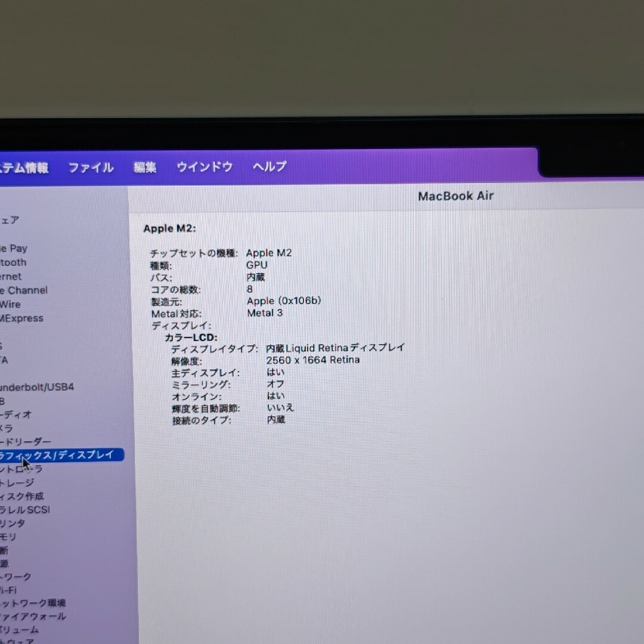This screenshot has height=644, width=644.
Task: Select the カメラ sidebar item
Action: tap(7, 428)
